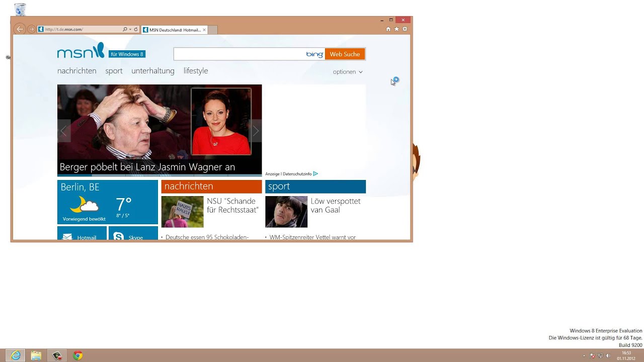Click the NSU protest sign thumbnail

[x=182, y=212]
